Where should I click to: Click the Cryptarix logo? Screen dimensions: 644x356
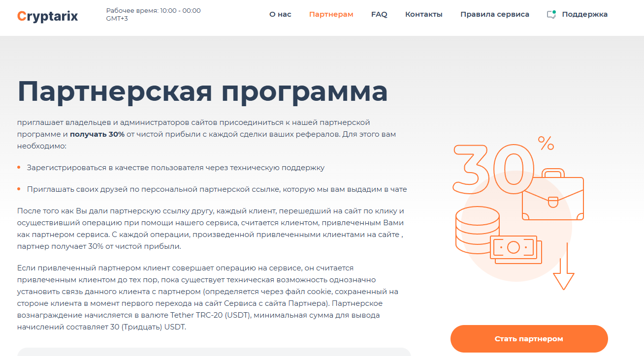(47, 16)
